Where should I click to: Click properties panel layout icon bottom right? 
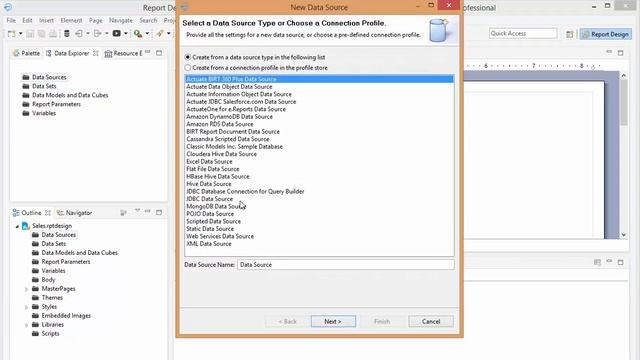597,262
